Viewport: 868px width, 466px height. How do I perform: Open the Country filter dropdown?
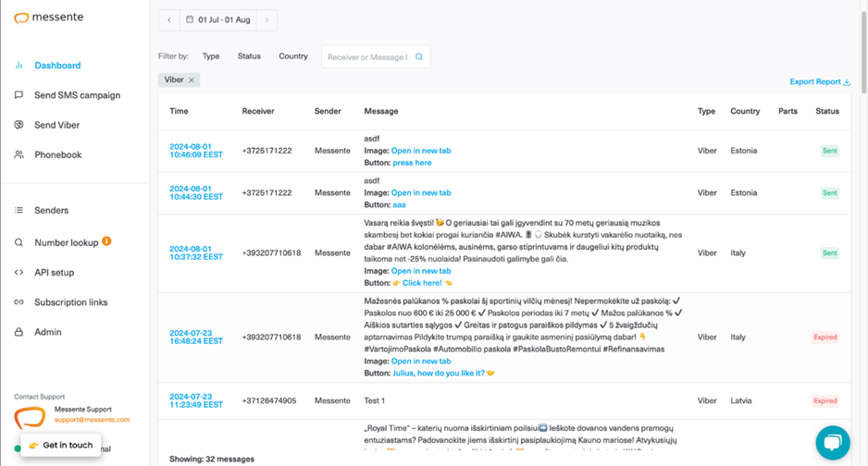pyautogui.click(x=293, y=56)
